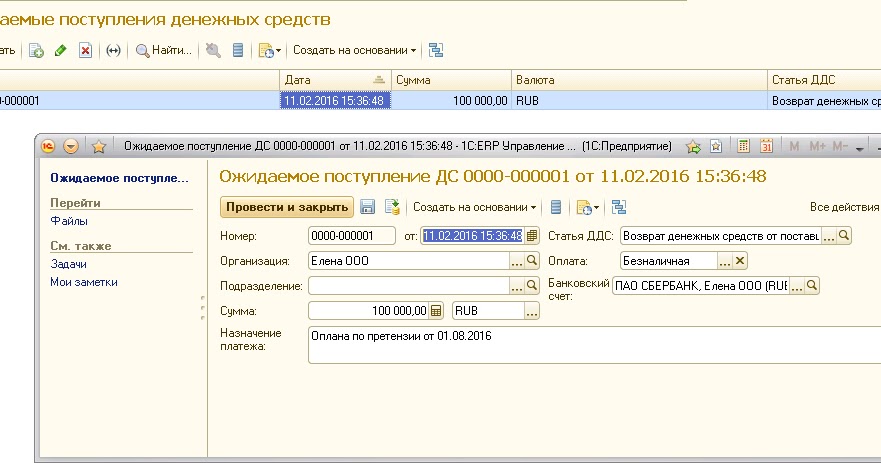The height and width of the screenshot is (463, 881).
Task: Click the favorites star icon in title bar
Action: [99, 147]
